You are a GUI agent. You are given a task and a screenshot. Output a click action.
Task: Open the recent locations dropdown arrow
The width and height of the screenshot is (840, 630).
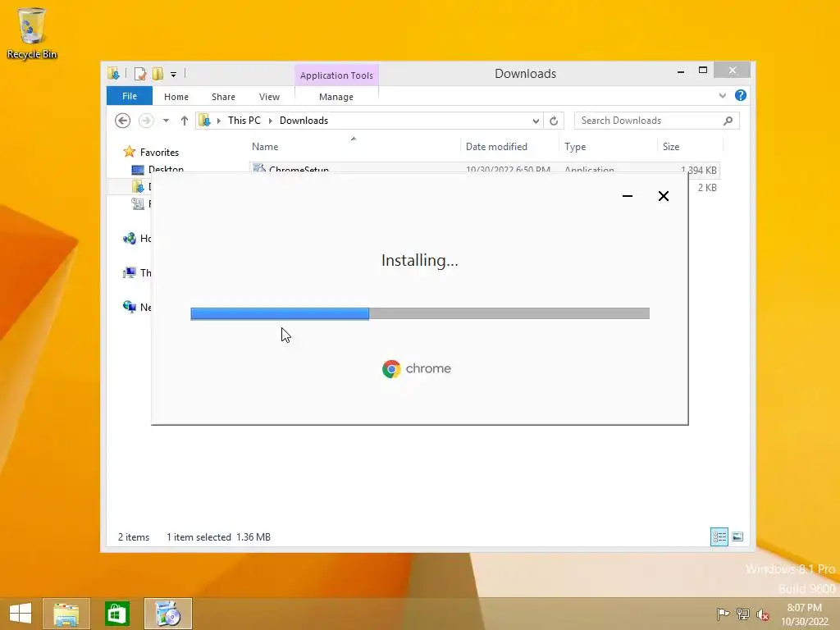[x=166, y=121]
